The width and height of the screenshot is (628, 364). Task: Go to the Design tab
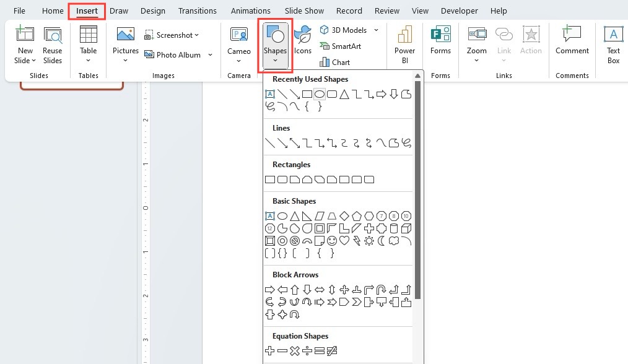pyautogui.click(x=152, y=11)
